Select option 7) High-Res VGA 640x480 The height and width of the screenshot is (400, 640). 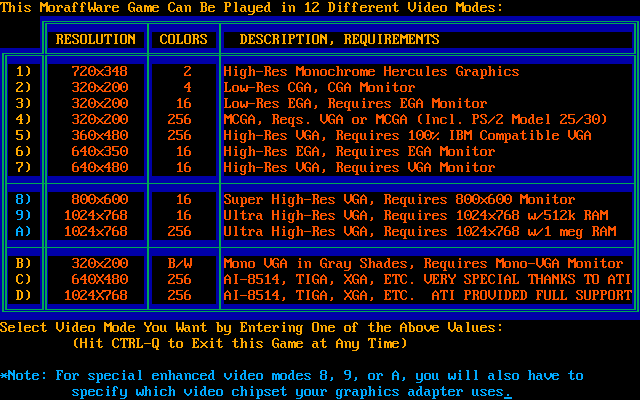point(24,168)
